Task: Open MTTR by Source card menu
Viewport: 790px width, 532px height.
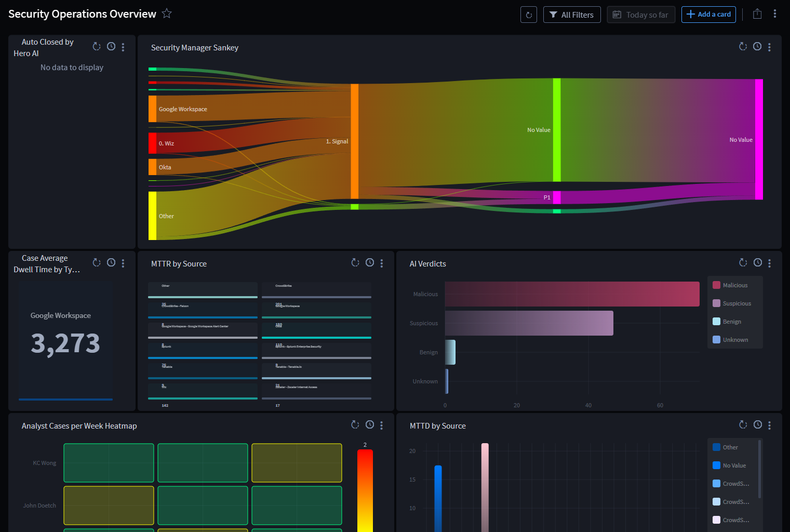Action: point(382,263)
